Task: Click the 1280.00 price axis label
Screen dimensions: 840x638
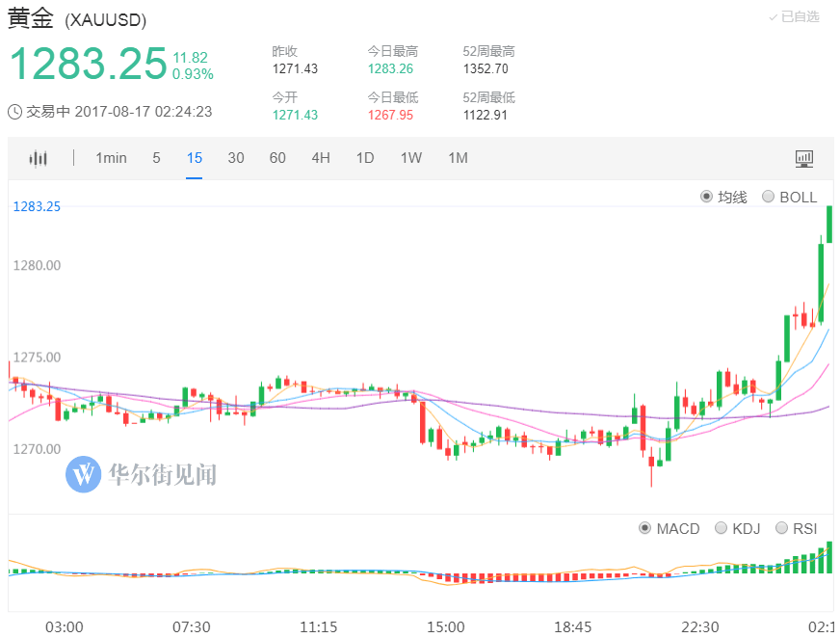Action: tap(37, 265)
